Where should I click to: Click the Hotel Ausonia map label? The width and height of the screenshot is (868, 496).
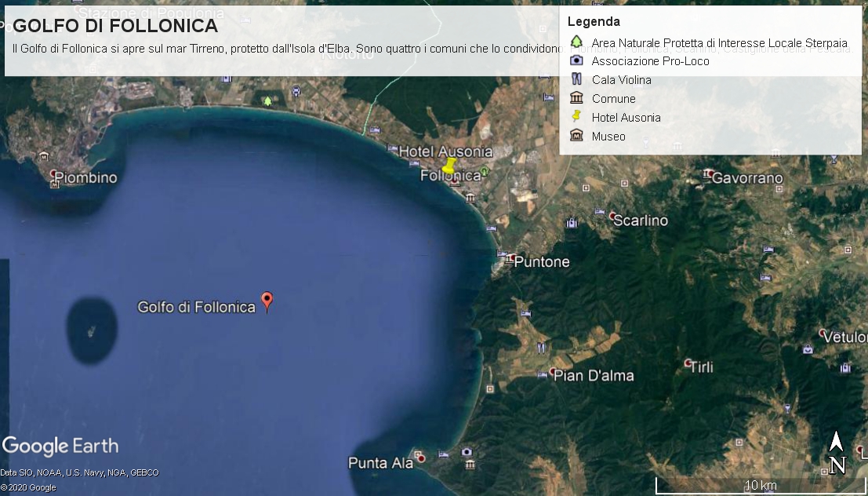(x=445, y=151)
